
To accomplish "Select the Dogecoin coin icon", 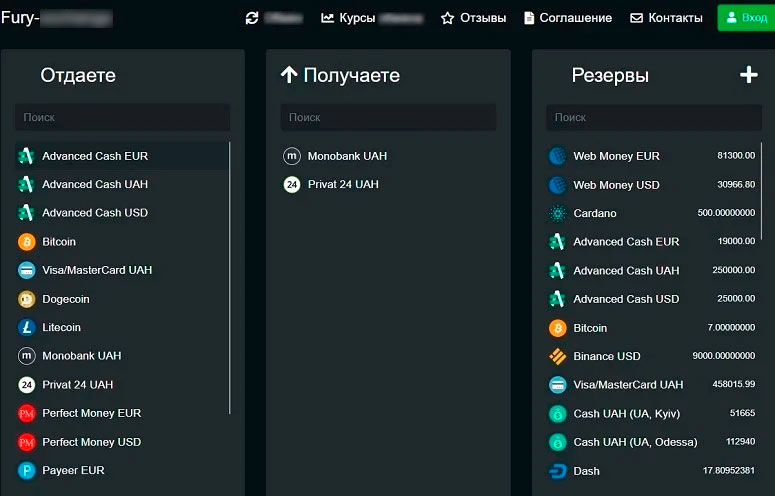I will [x=26, y=299].
